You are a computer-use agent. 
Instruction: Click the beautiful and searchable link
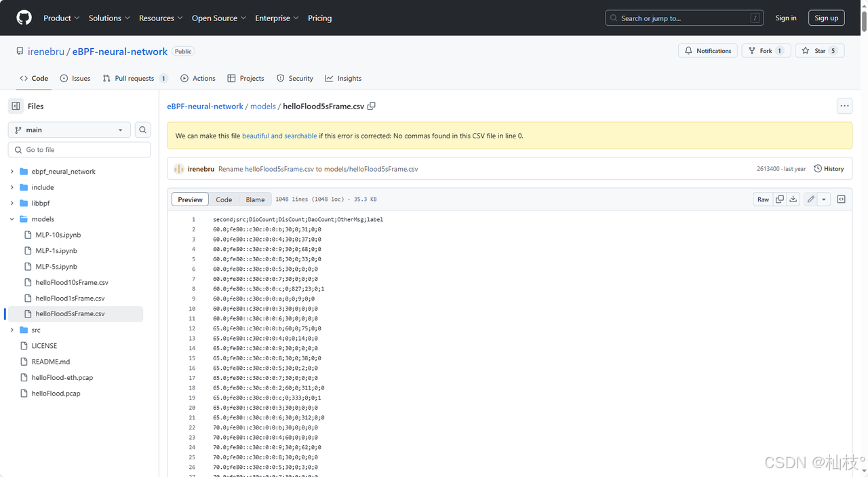[279, 136]
